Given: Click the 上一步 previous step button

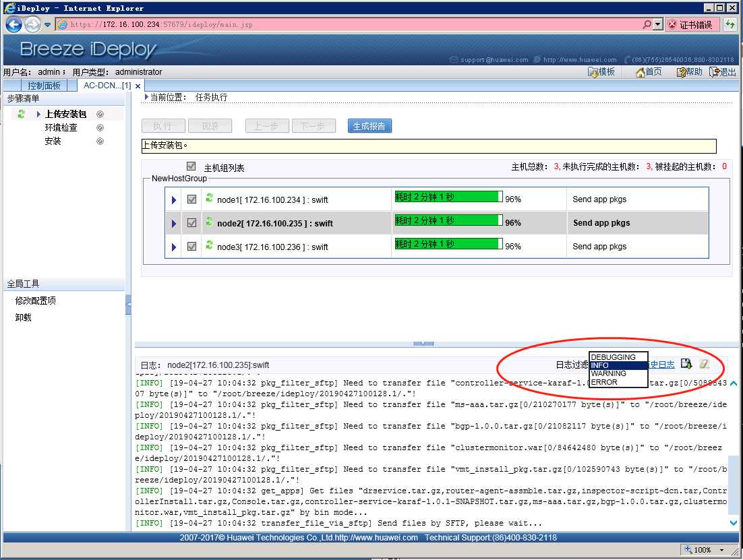Looking at the screenshot, I should click(x=267, y=126).
